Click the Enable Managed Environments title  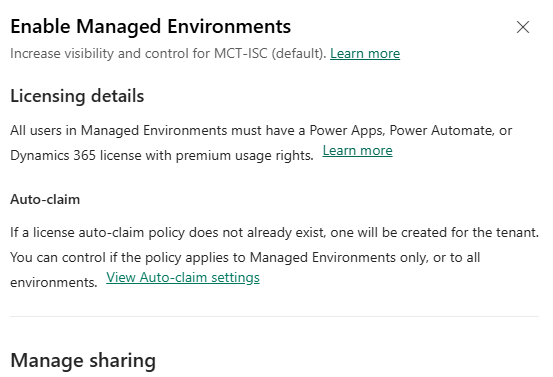click(151, 27)
